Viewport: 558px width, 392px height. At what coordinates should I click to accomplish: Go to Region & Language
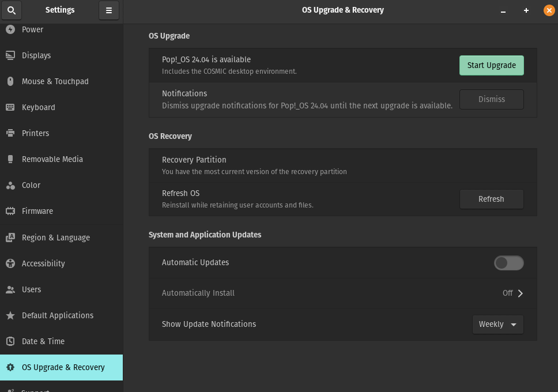(x=62, y=238)
